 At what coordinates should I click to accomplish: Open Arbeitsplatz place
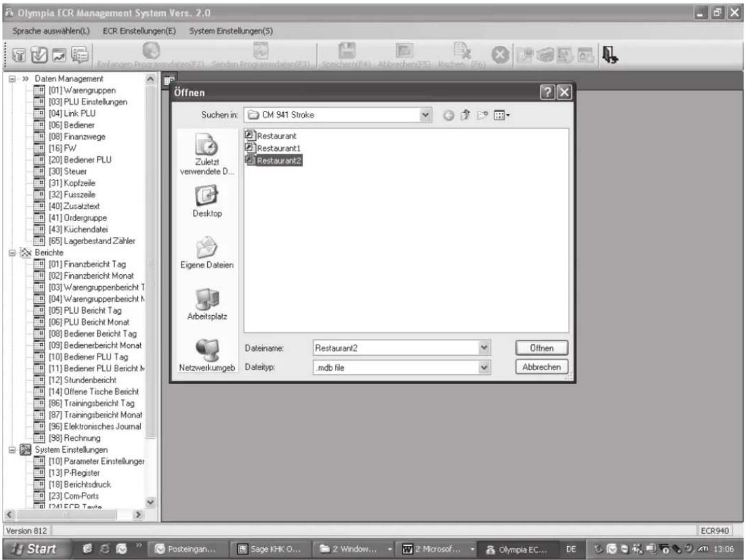[207, 304]
